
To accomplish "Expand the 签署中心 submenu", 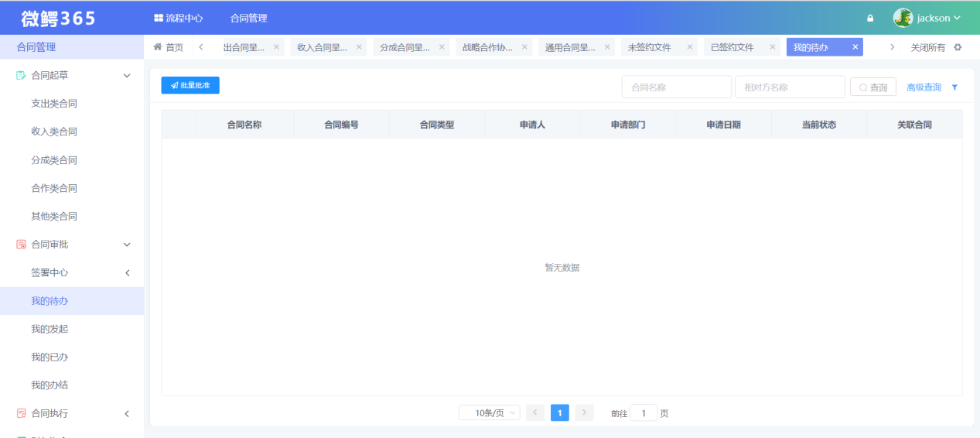I will click(x=127, y=272).
